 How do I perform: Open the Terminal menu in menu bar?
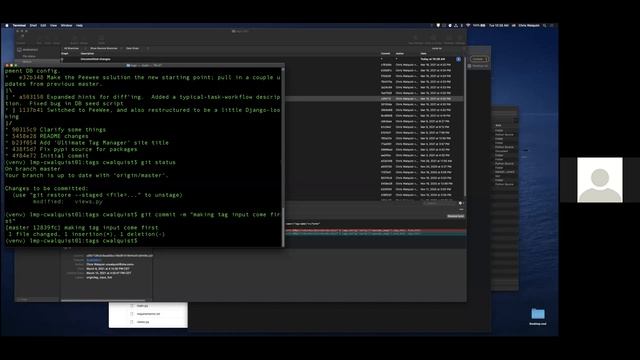[19, 25]
